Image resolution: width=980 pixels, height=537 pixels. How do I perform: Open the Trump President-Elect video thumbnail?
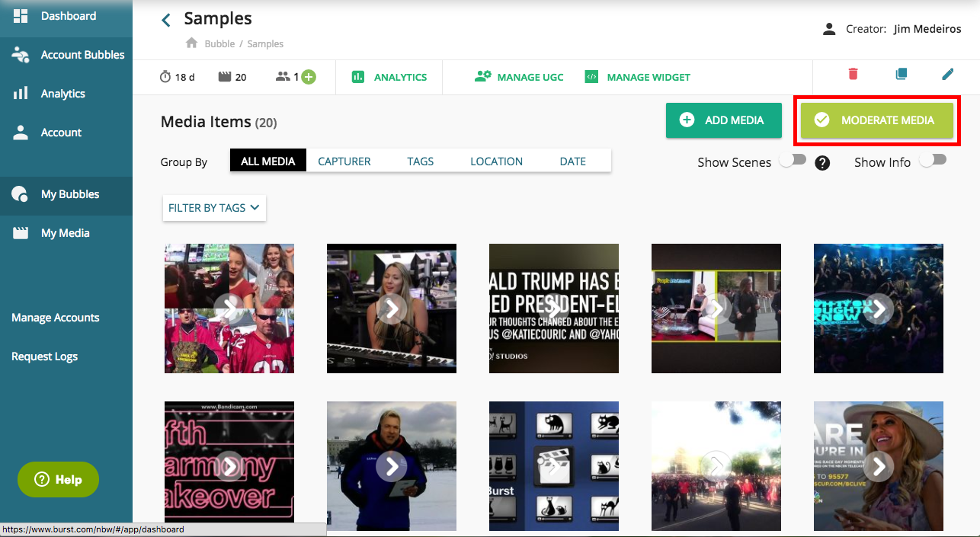[x=554, y=308]
